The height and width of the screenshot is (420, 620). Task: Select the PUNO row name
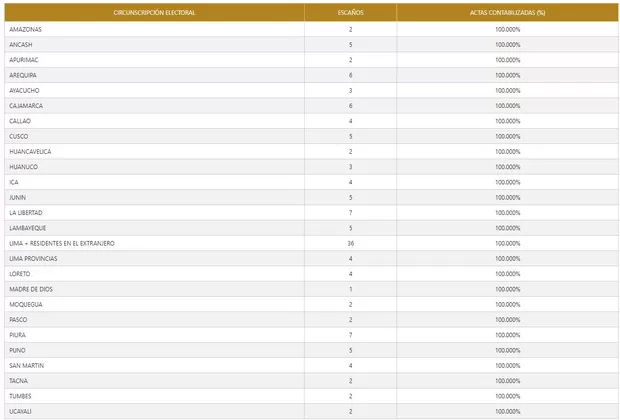point(17,350)
